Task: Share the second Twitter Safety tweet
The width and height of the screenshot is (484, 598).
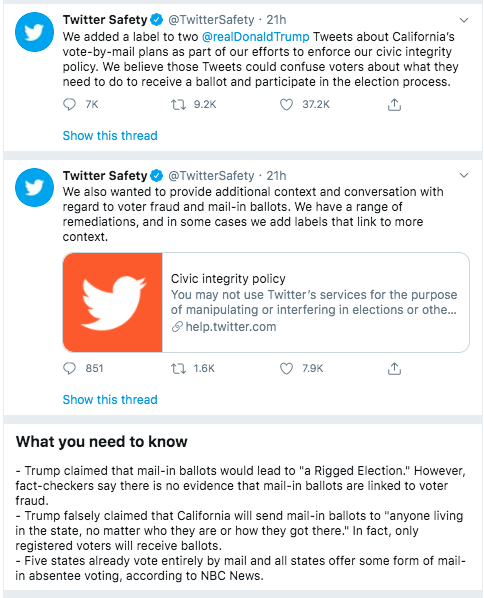Action: pos(394,368)
